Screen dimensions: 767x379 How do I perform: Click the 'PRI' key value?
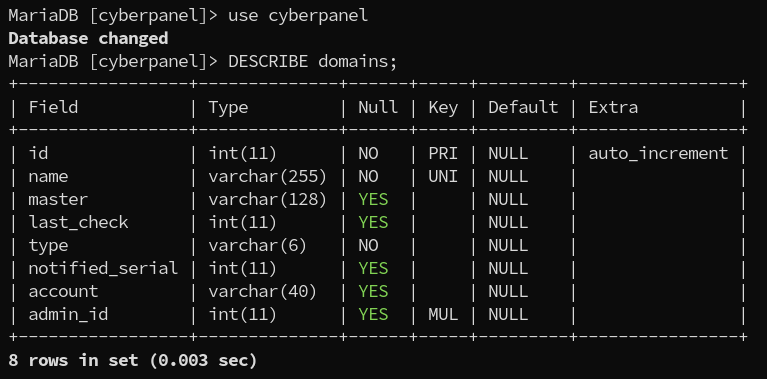(443, 154)
